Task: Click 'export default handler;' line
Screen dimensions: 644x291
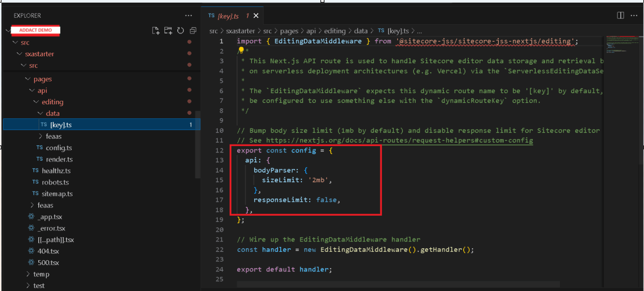Action: tap(284, 269)
